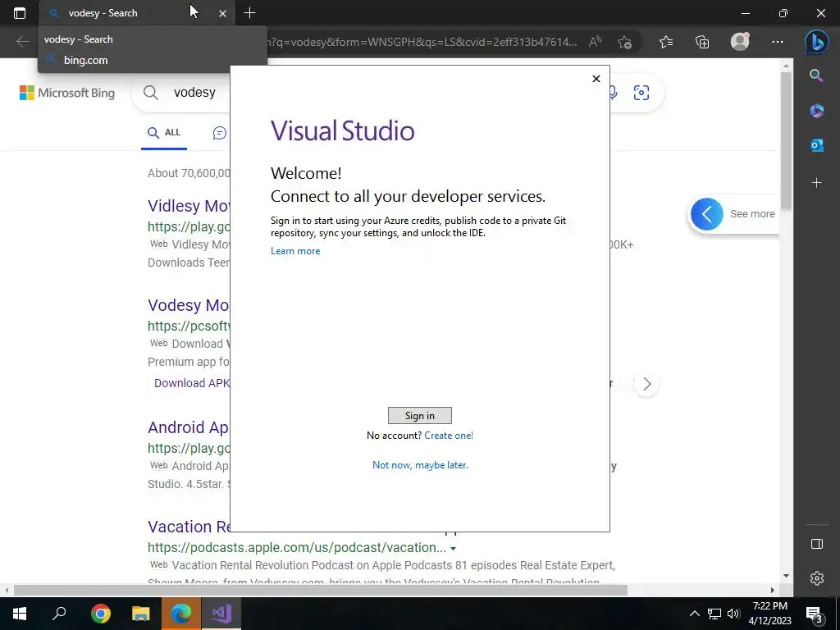Switch to the Bing Chat tab
Screen dimensions: 840x630
click(220, 133)
